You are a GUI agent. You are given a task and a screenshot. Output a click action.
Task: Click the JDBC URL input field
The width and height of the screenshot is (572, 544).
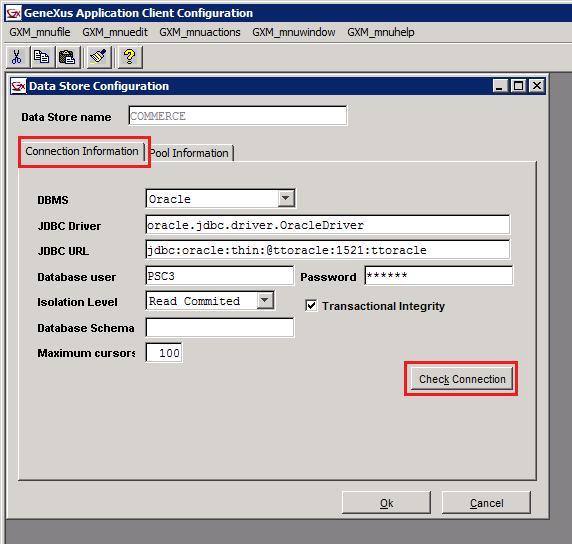click(x=328, y=250)
